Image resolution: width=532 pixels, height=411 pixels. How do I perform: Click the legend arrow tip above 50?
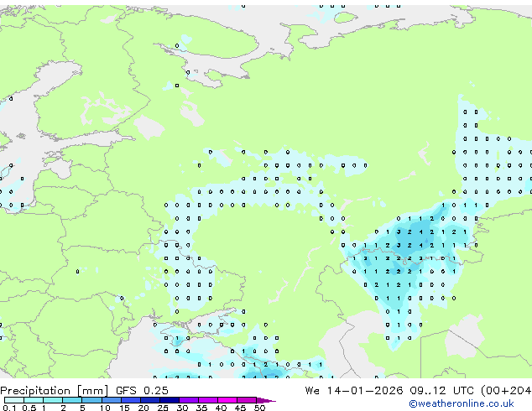pos(266,401)
